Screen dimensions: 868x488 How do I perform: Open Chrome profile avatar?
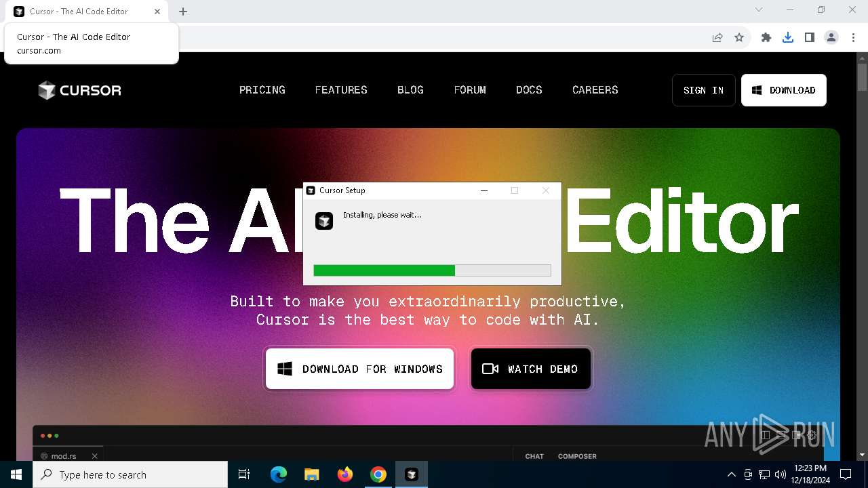(x=831, y=37)
